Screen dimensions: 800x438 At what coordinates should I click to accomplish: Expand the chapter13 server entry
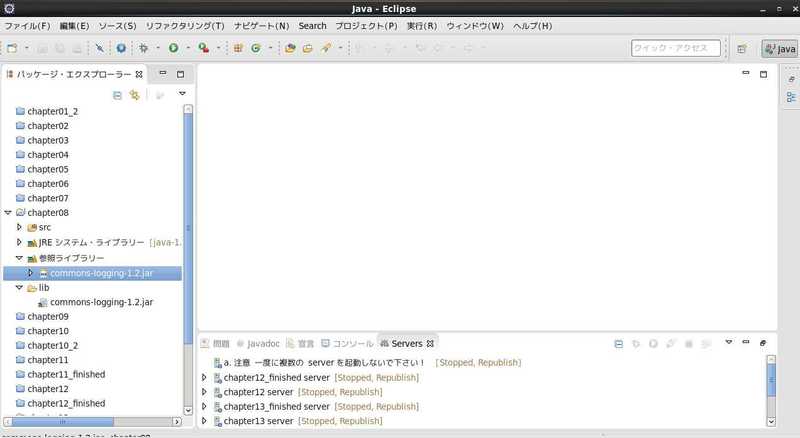point(204,421)
